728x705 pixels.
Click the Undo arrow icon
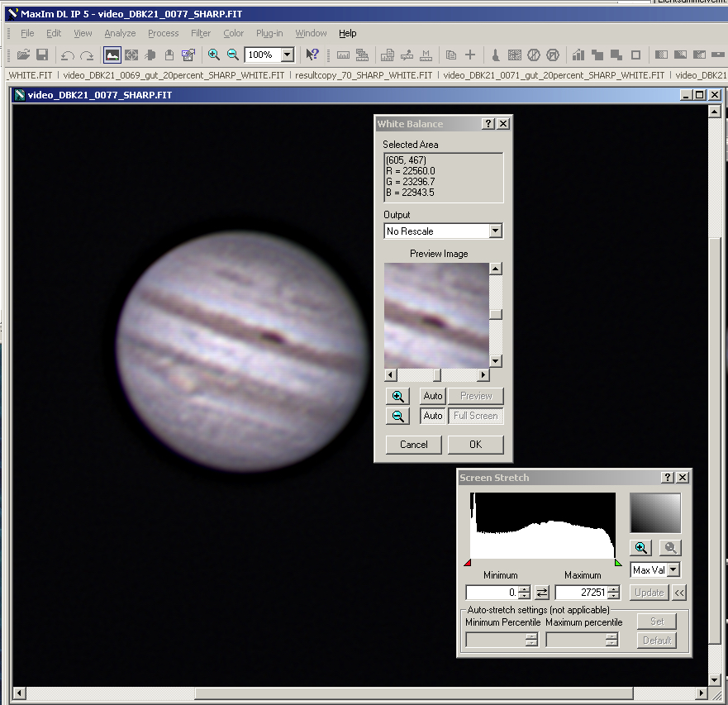[x=67, y=55]
